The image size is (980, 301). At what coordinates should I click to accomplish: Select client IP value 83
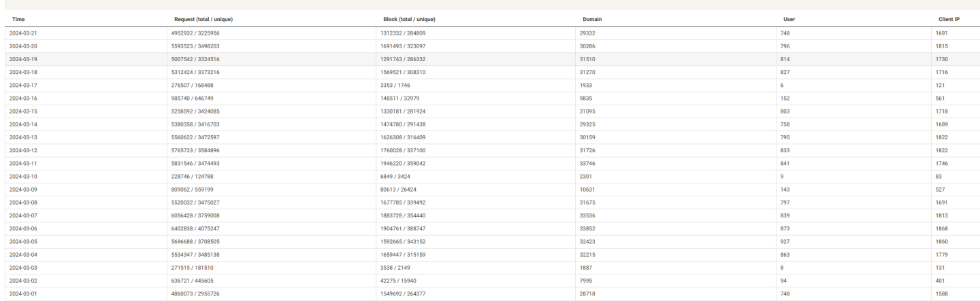[938, 177]
